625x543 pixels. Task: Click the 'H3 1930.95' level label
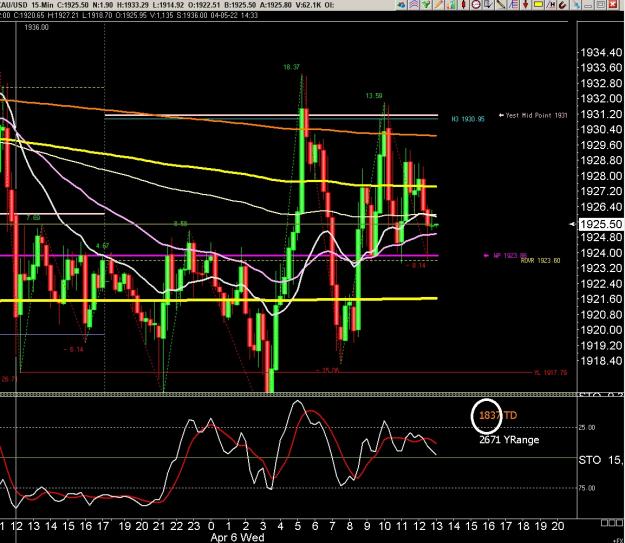pyautogui.click(x=468, y=119)
